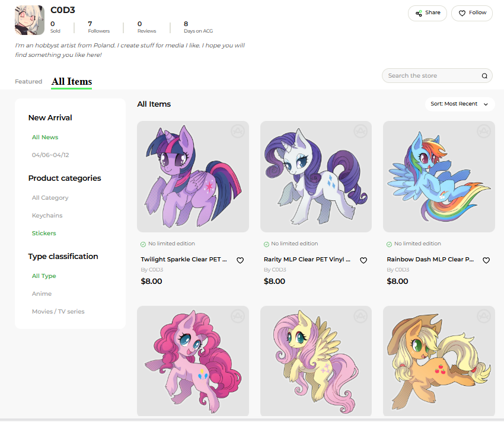Favorite the Rainbow Dash MLP Clear item
Screen dimensions: 504x422
coord(486,260)
